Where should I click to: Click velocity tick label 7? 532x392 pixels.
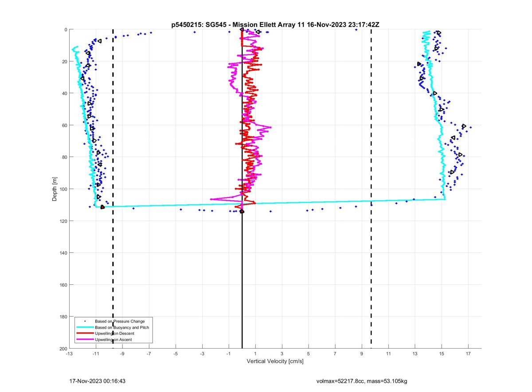(x=335, y=354)
